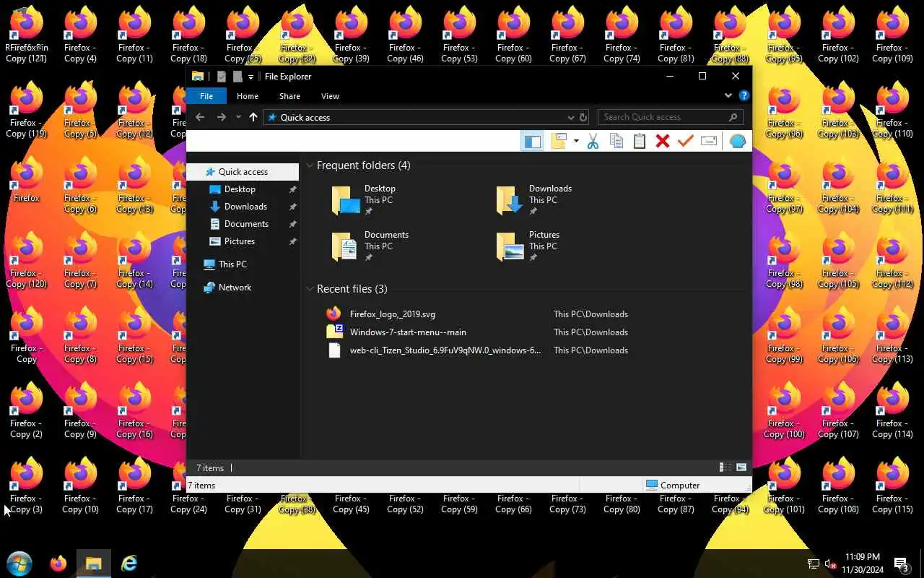The width and height of the screenshot is (924, 578).
Task: Collapse the Frequent folders group
Action: [x=310, y=165]
